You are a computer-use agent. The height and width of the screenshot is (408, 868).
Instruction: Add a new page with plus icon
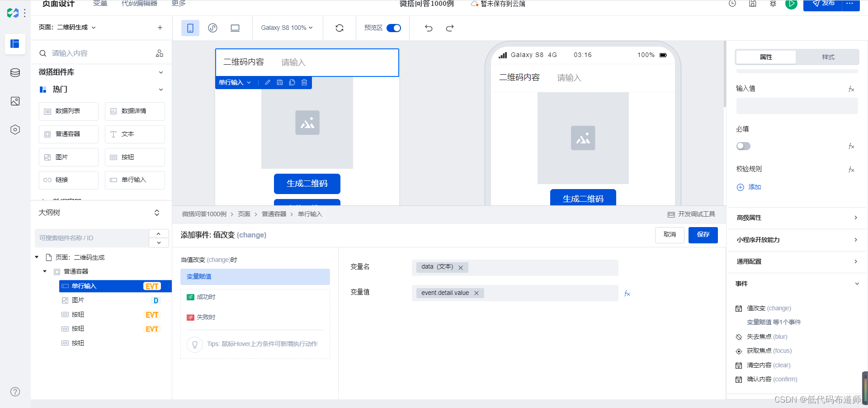[160, 28]
